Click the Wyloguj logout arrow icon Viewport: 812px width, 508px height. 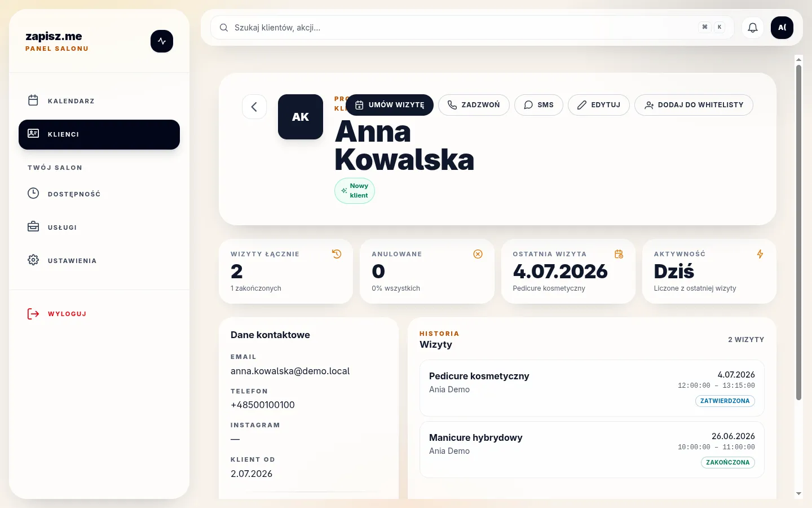(33, 314)
